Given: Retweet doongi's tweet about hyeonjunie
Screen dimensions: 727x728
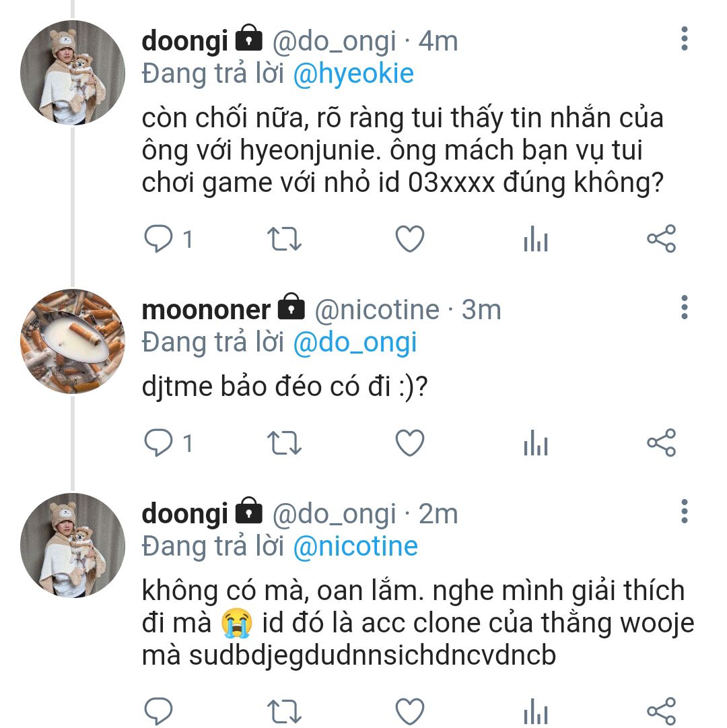Looking at the screenshot, I should (x=285, y=239).
